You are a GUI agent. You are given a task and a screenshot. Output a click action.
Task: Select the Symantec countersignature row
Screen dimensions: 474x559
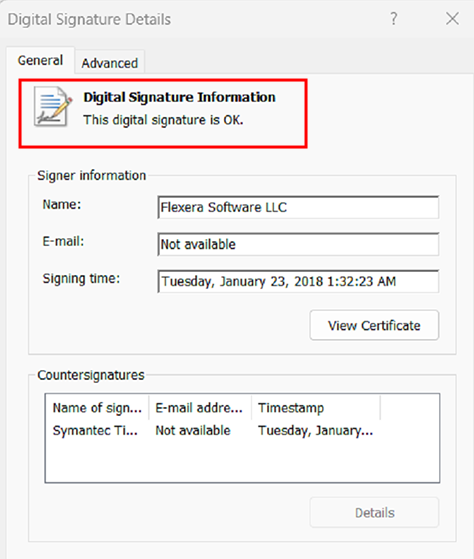pos(242,431)
